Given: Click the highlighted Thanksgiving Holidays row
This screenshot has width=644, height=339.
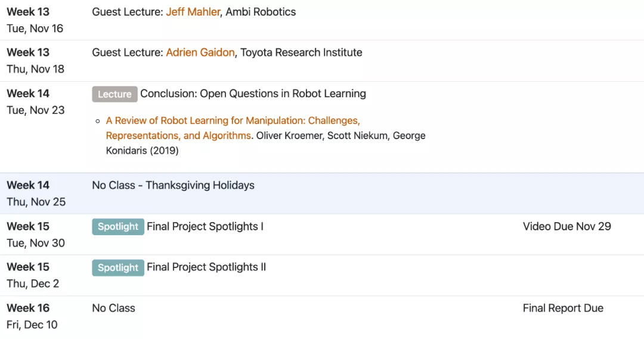Looking at the screenshot, I should pyautogui.click(x=322, y=193).
